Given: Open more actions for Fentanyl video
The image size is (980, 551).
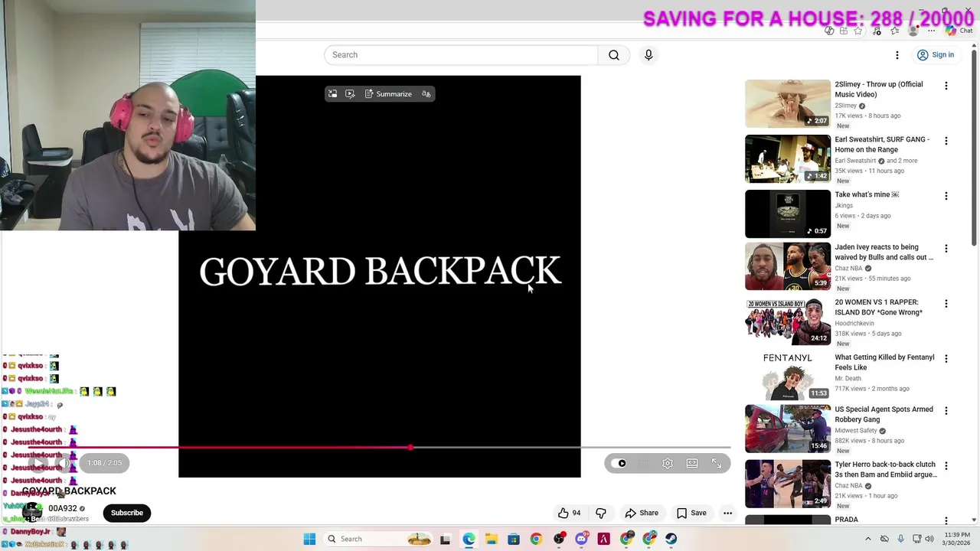Looking at the screenshot, I should [946, 359].
